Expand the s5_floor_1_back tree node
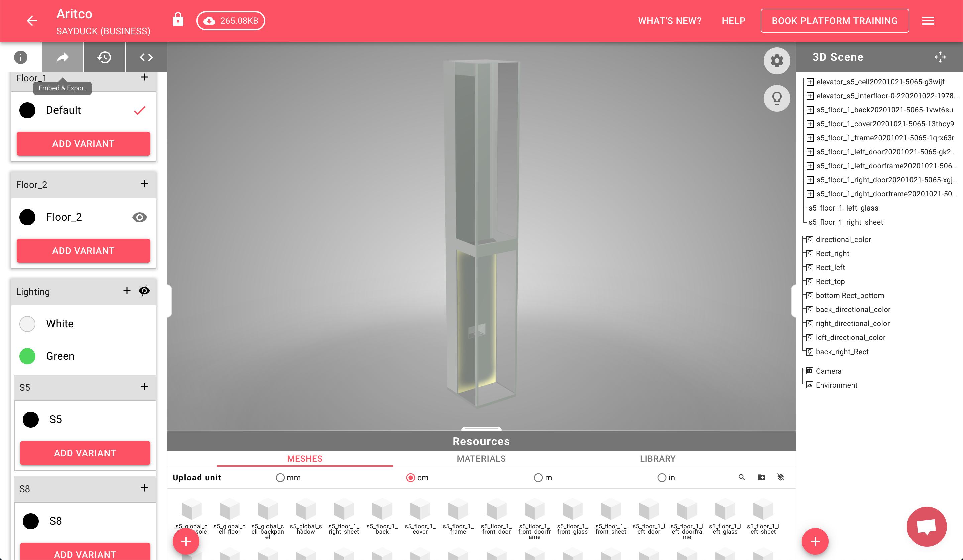 [810, 110]
